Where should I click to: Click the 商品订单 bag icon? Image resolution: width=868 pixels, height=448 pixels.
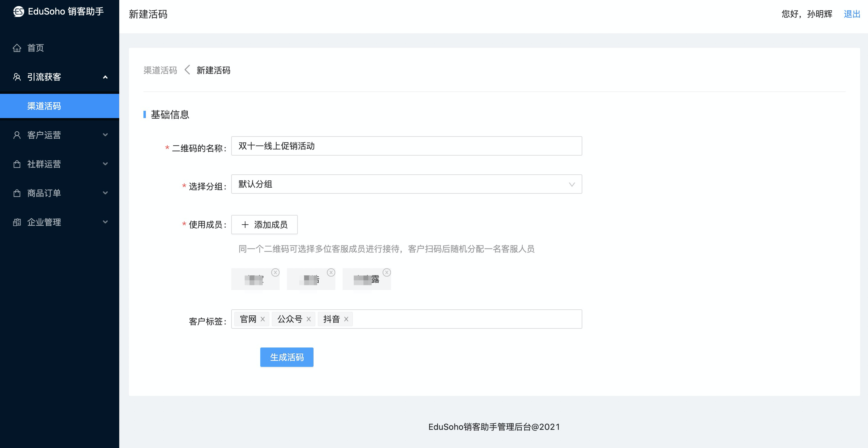coord(17,193)
